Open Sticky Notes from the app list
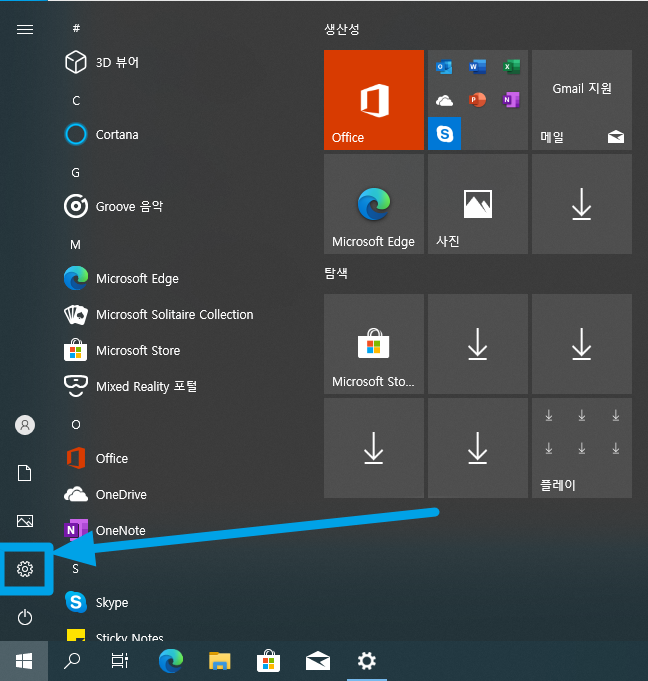This screenshot has height=681, width=648. point(114,635)
